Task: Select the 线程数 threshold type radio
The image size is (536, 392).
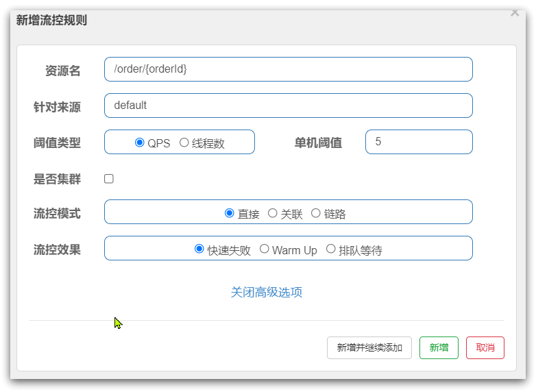Action: pyautogui.click(x=184, y=142)
